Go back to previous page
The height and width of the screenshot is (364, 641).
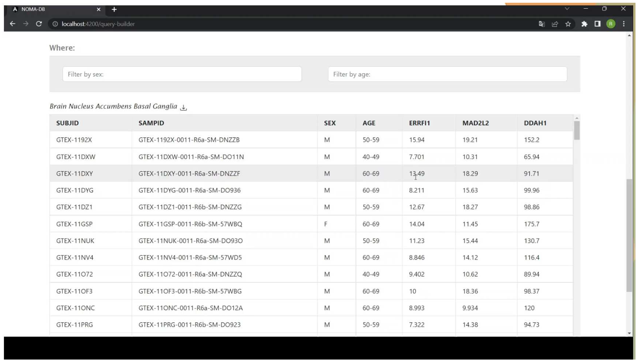pyautogui.click(x=13, y=24)
